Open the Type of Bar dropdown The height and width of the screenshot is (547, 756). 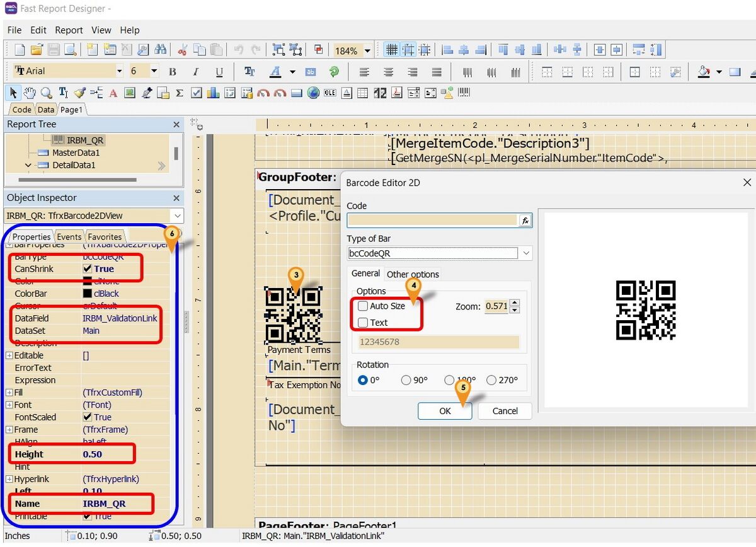coord(525,253)
